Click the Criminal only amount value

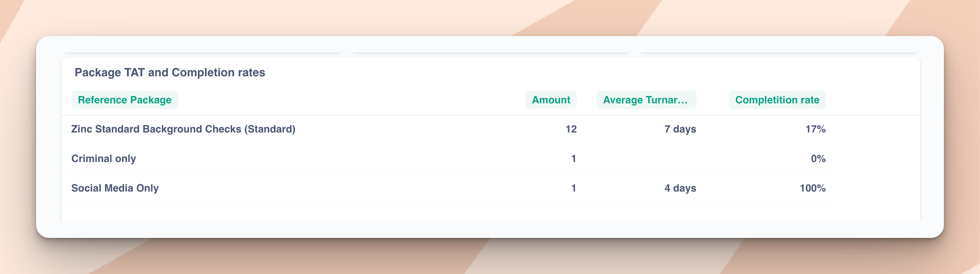574,159
